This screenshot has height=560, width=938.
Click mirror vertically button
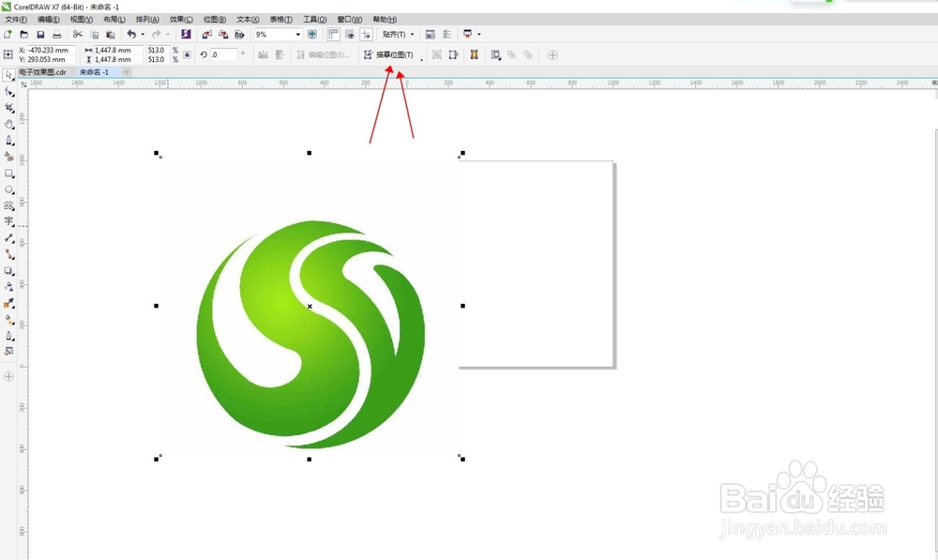pyautogui.click(x=280, y=54)
